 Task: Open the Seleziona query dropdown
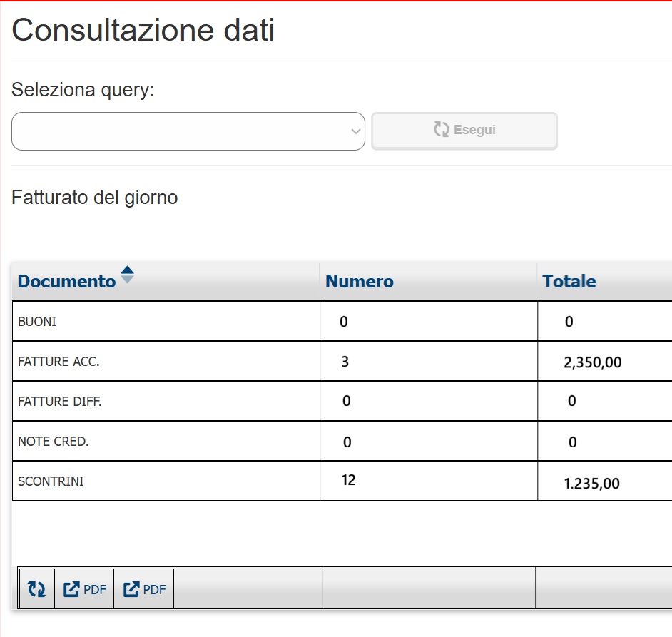188,131
